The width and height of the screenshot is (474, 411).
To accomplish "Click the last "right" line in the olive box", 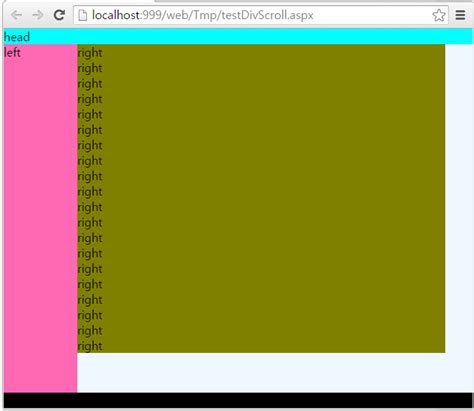I will 90,346.
